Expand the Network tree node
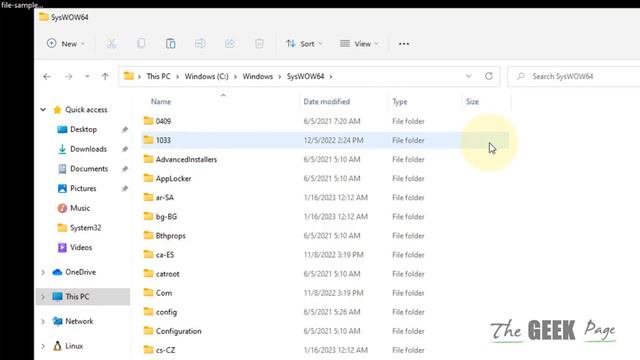 click(x=43, y=321)
